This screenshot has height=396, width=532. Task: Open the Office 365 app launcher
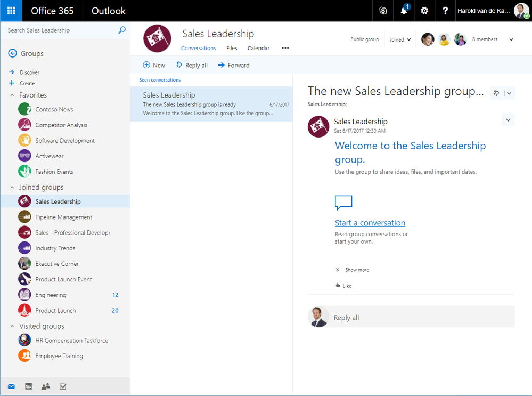11,11
